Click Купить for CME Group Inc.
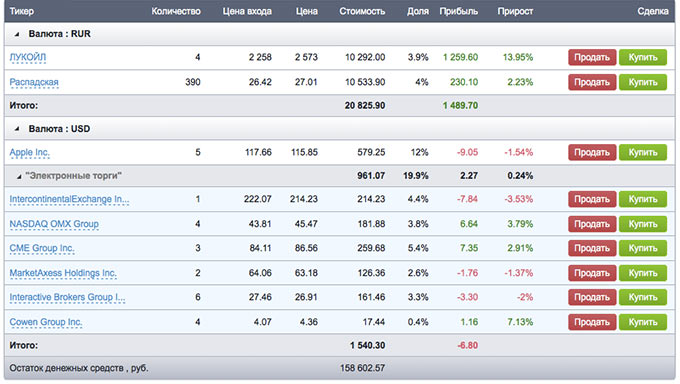 643,248
